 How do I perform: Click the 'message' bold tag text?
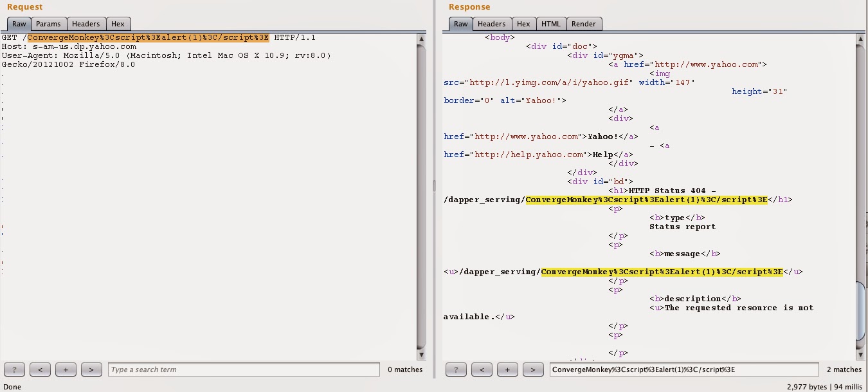click(x=682, y=254)
